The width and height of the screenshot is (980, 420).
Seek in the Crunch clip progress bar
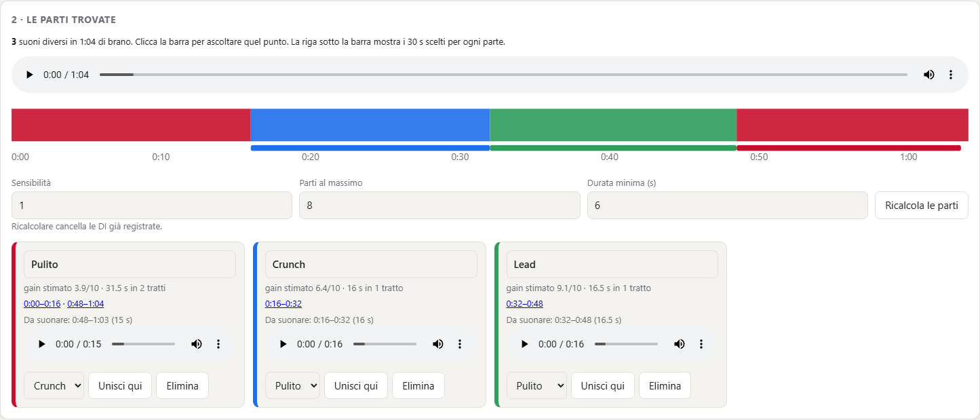(385, 344)
